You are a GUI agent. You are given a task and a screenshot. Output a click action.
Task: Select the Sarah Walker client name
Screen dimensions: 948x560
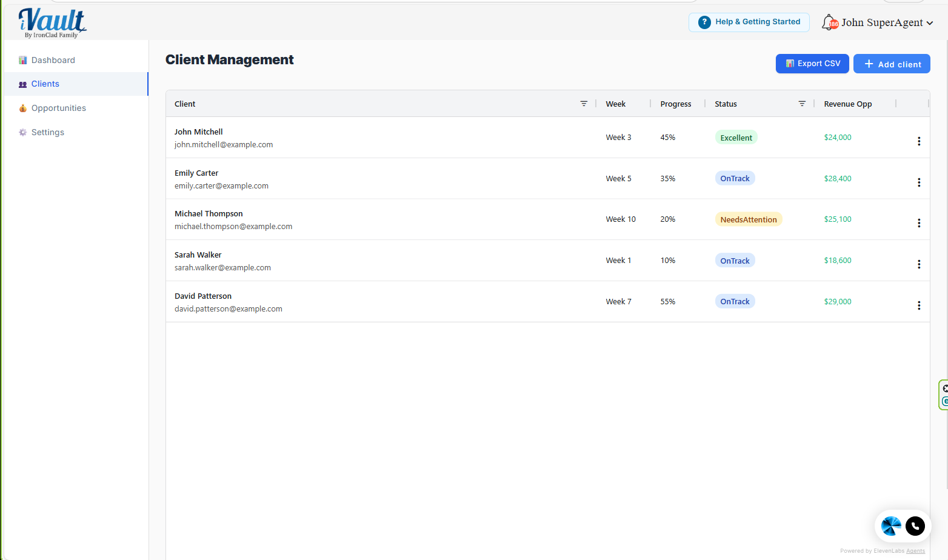(x=198, y=255)
